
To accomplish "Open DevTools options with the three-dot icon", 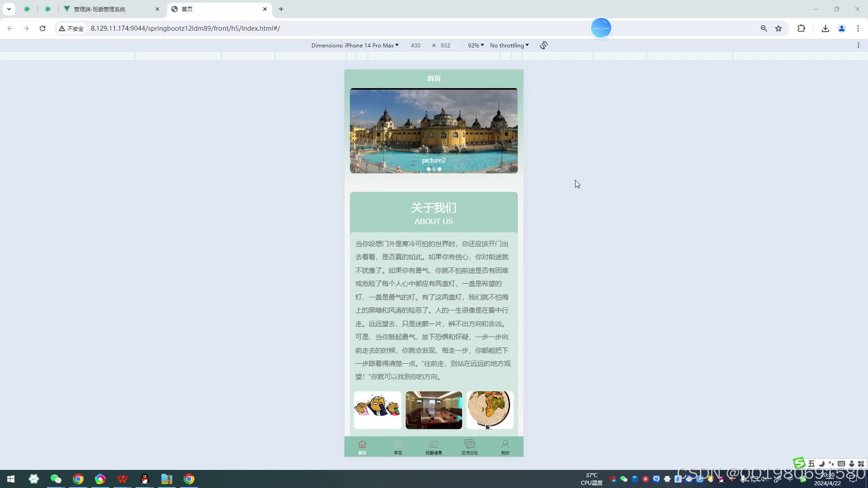I will pos(859,45).
